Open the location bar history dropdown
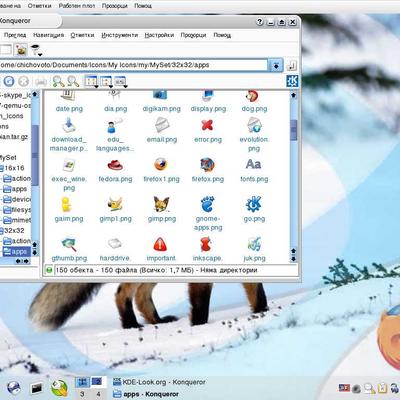The image size is (400, 400). coord(276,66)
